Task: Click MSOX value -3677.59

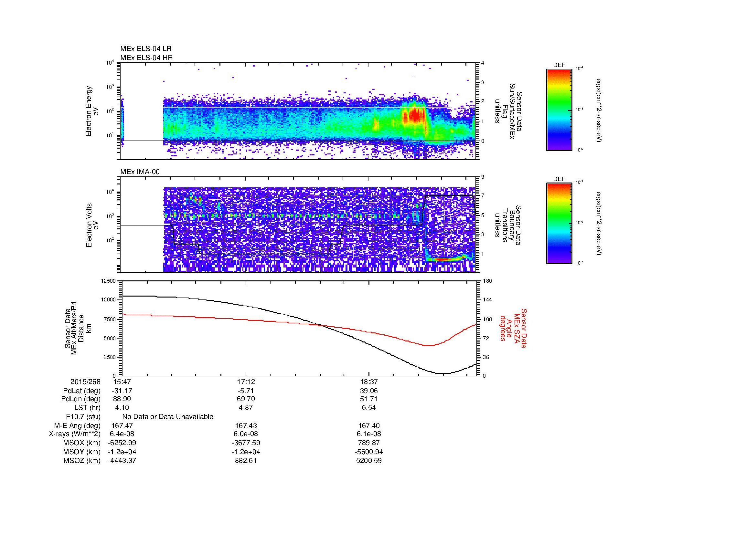Action: (x=246, y=443)
